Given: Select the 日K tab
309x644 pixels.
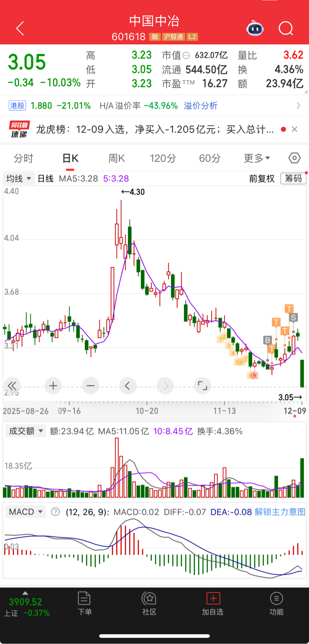Looking at the screenshot, I should coord(70,158).
